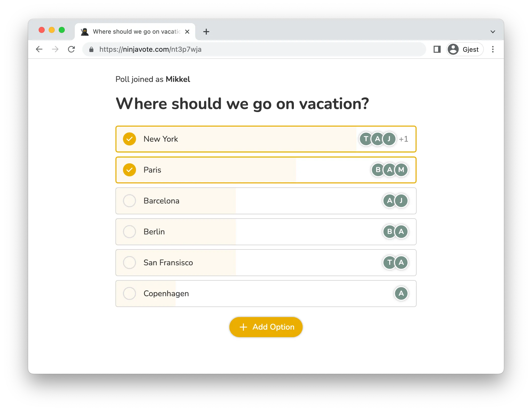This screenshot has height=411, width=532.
Task: Click the browser back arrow
Action: tap(39, 49)
